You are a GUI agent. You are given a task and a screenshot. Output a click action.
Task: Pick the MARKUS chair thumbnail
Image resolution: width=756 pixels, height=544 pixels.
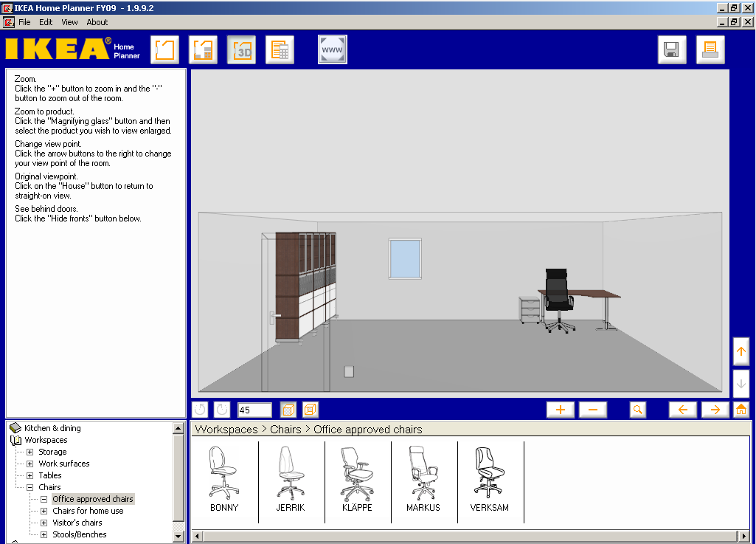click(x=423, y=479)
